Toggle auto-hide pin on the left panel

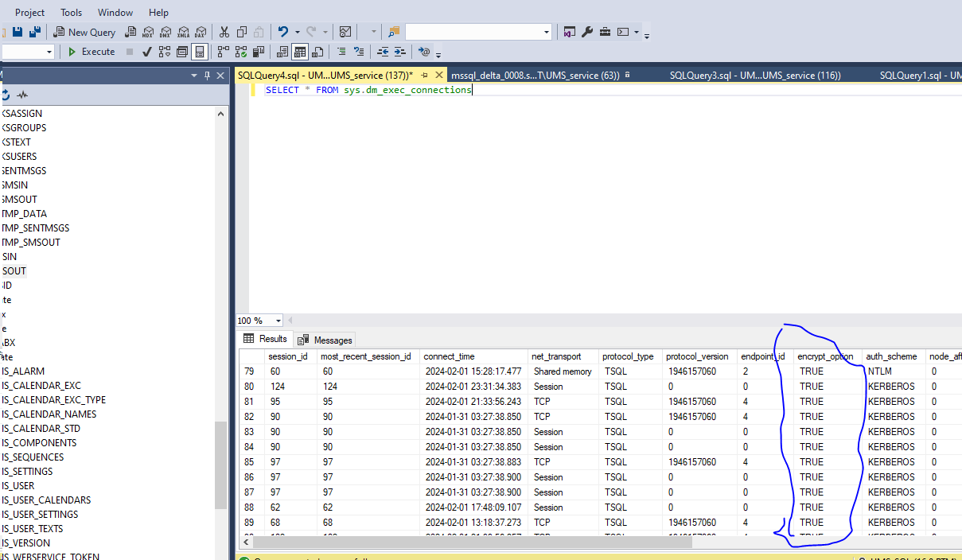tap(205, 75)
